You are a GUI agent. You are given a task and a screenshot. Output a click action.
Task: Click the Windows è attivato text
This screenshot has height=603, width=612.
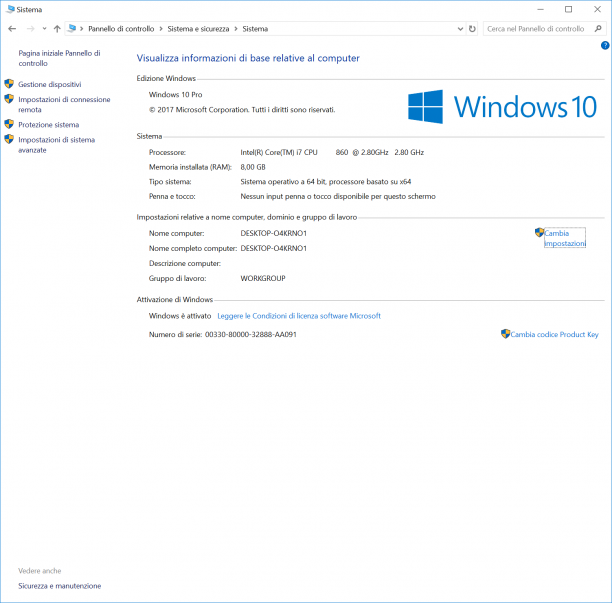(x=180, y=316)
